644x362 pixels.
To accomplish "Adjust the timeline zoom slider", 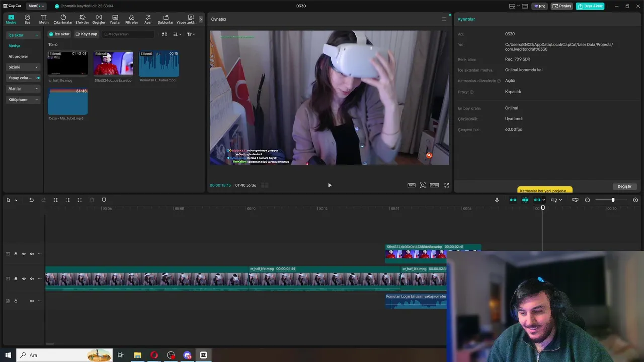I will [x=612, y=200].
